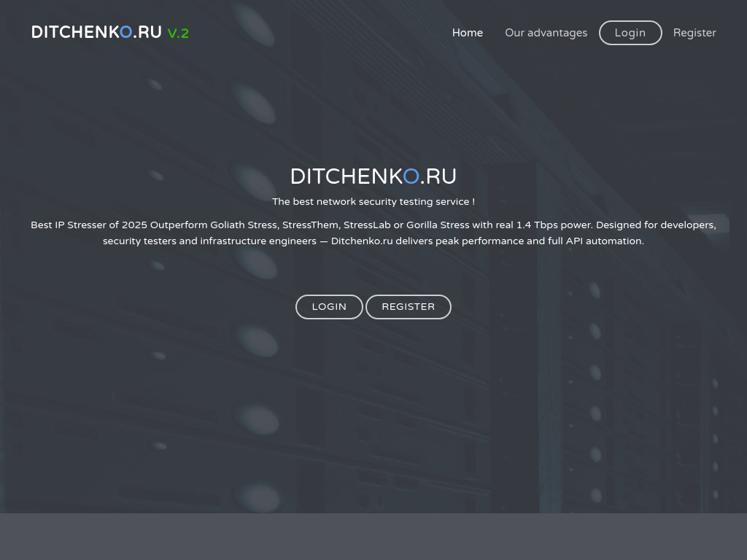Viewport: 747px width, 560px height.
Task: Click Login in the top navigation bar
Action: 630,33
